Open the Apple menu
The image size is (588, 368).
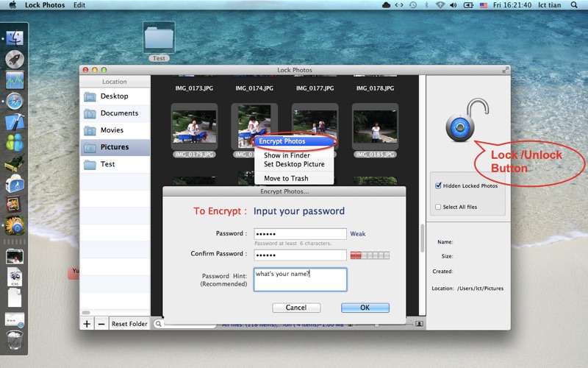click(12, 5)
